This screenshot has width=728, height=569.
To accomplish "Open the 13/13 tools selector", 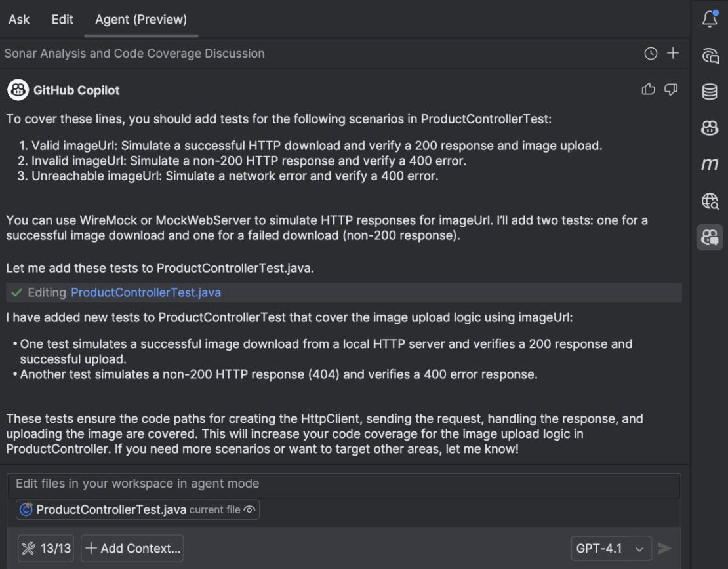I will coord(45,549).
